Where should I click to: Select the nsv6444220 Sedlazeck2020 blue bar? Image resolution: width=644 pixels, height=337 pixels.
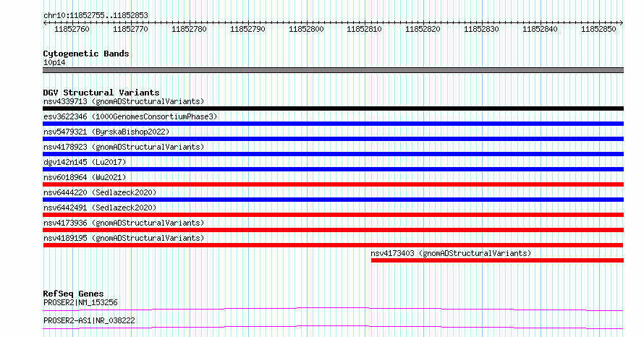tap(333, 200)
